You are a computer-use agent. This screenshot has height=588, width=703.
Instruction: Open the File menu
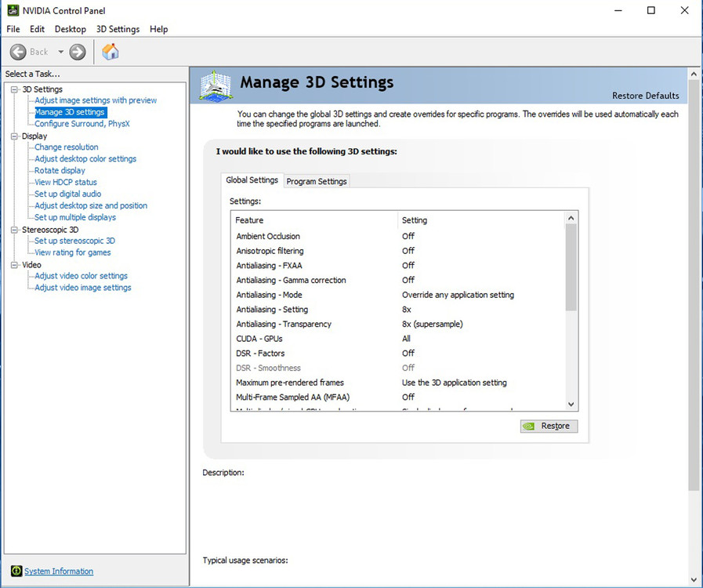pyautogui.click(x=13, y=29)
